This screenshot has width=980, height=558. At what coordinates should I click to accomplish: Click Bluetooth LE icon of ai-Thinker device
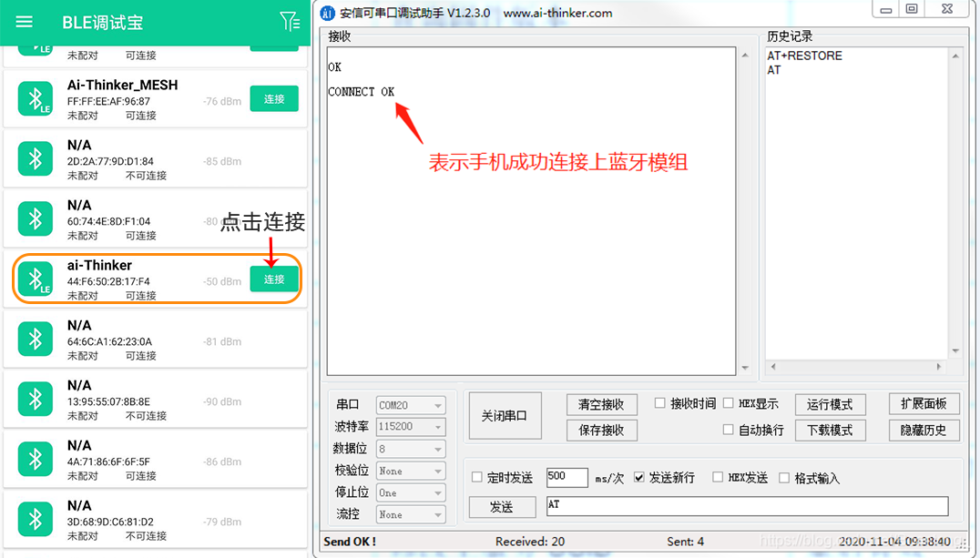tap(36, 279)
